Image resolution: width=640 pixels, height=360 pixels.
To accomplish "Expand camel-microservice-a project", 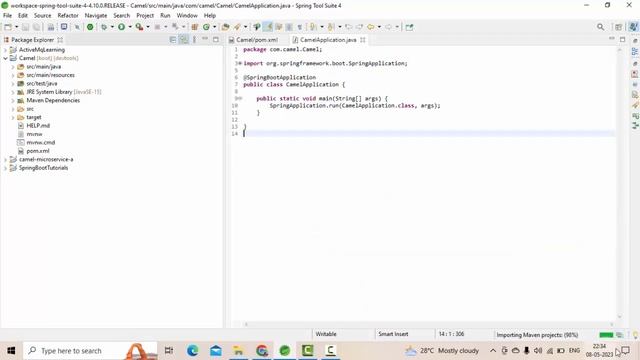I will [5, 159].
